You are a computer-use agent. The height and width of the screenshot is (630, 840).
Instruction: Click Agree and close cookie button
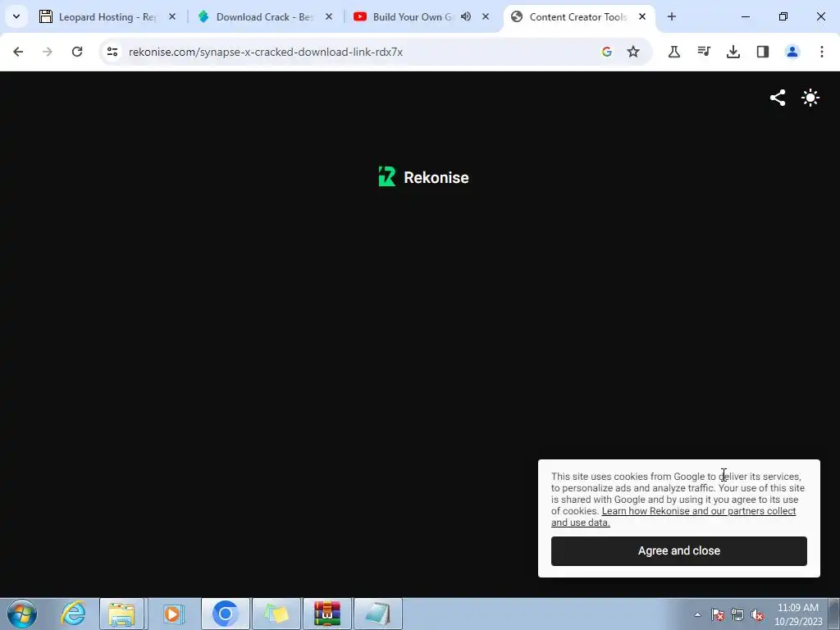point(678,550)
